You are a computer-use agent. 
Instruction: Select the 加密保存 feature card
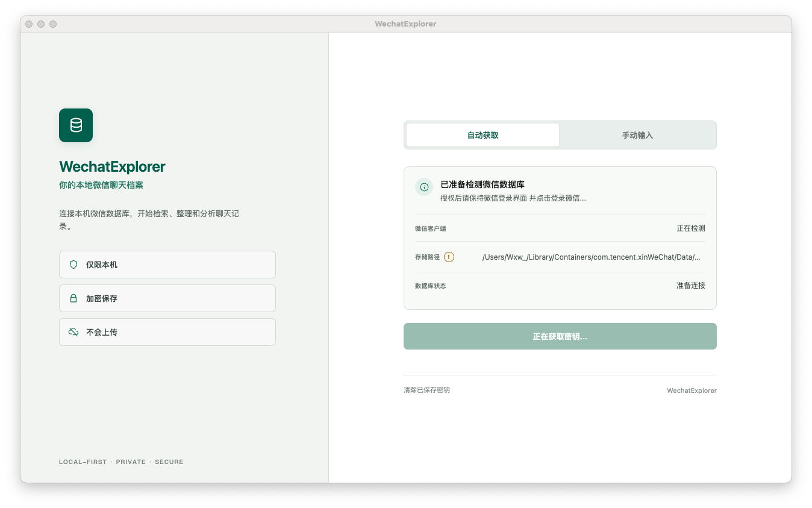point(167,298)
